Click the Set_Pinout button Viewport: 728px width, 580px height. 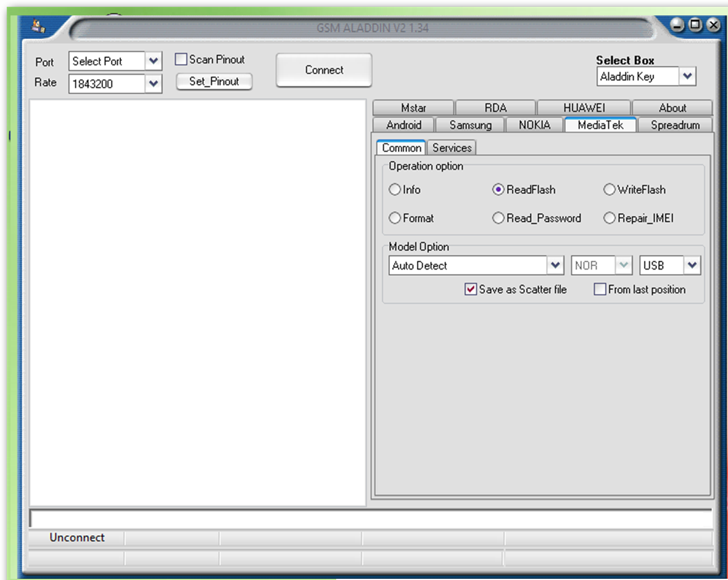click(214, 81)
